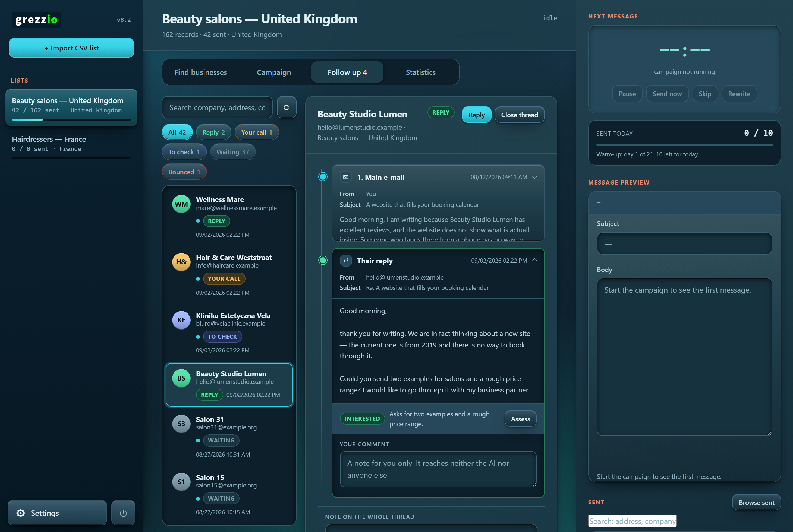Image resolution: width=793 pixels, height=532 pixels.
Task: Click the Hairdressers — France progress bar
Action: pos(71,158)
